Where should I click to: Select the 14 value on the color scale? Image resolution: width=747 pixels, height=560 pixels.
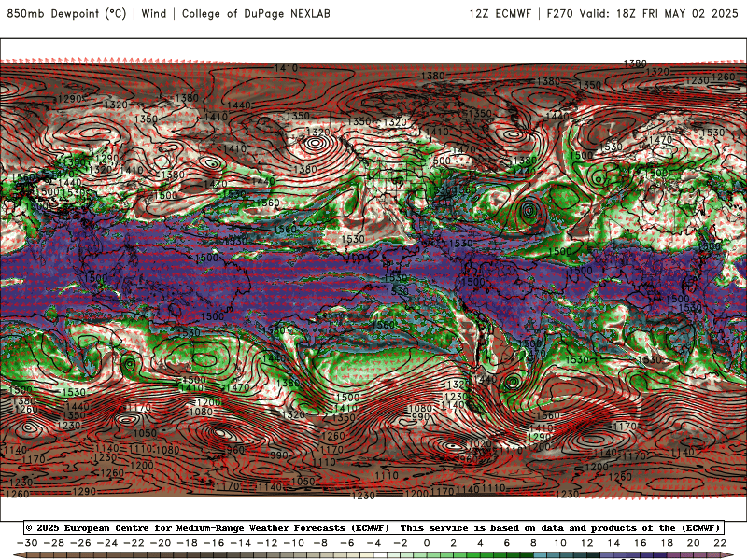click(613, 543)
